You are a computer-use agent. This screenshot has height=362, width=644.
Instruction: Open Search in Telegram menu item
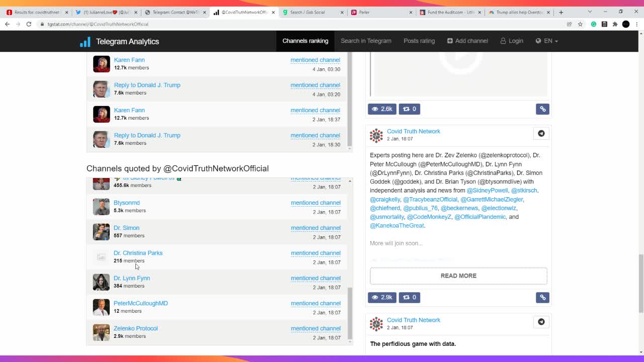point(366,41)
